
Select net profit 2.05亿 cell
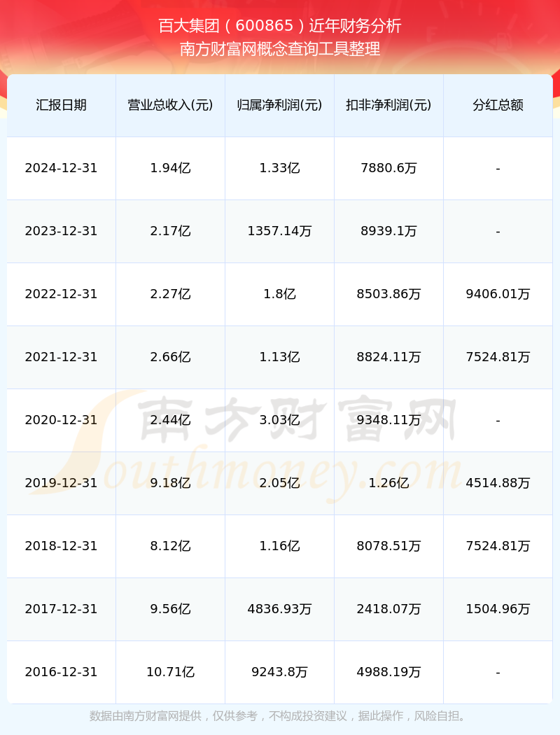point(280,483)
